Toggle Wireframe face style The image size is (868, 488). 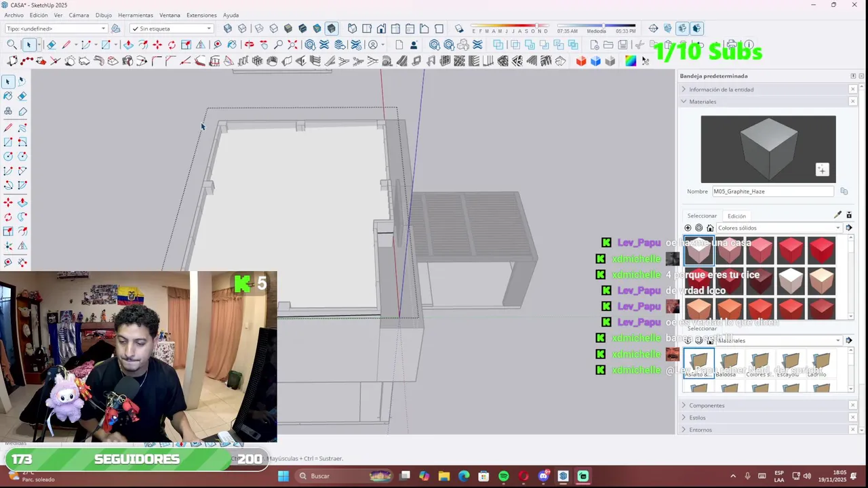(x=259, y=28)
